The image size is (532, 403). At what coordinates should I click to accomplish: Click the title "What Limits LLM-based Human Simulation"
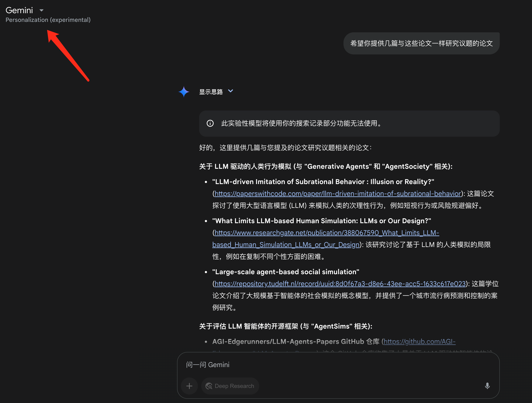pos(322,221)
